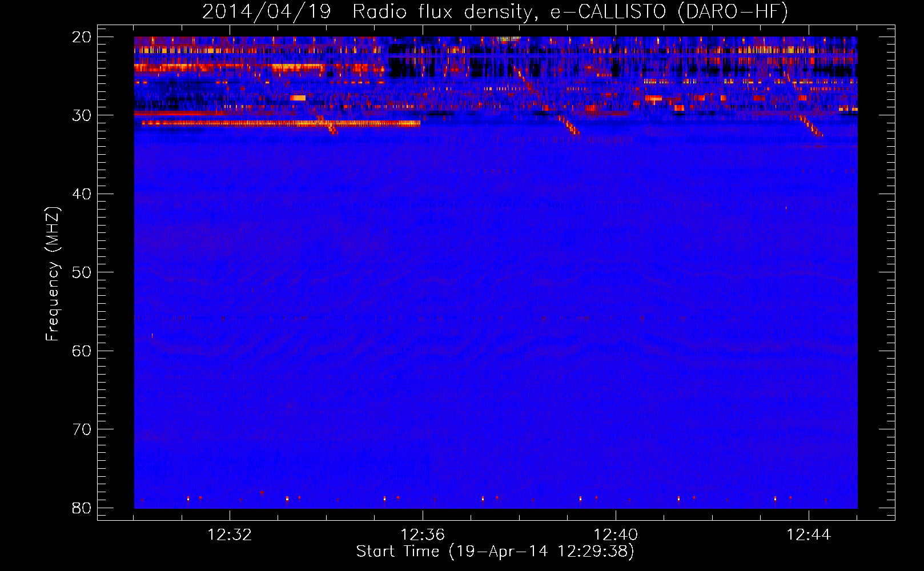Click the time axis label '12:32'
Image resolution: width=924 pixels, height=571 pixels.
(x=230, y=535)
